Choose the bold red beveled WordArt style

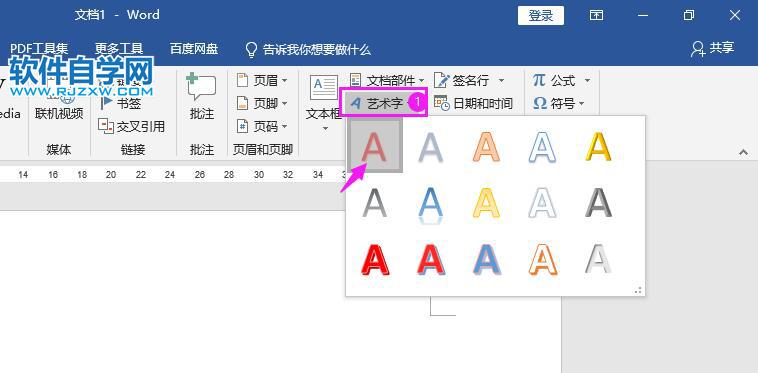click(x=375, y=259)
